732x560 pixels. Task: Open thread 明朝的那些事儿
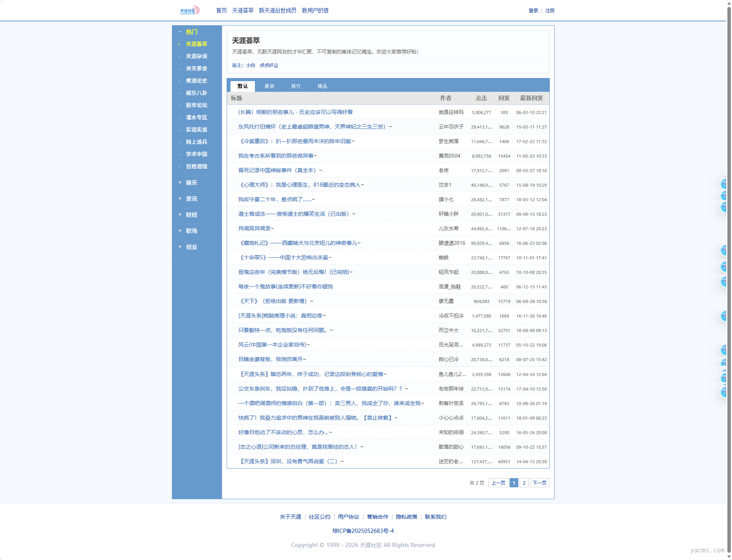pyautogui.click(x=295, y=112)
